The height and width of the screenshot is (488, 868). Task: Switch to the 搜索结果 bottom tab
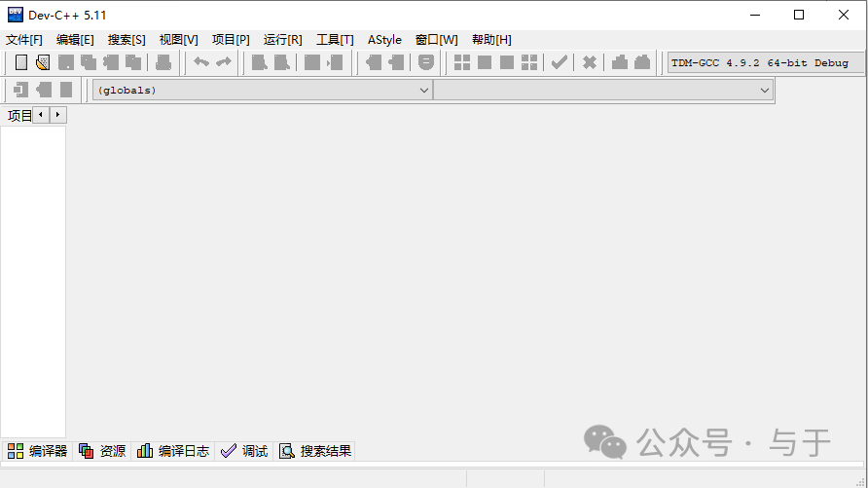pos(315,451)
